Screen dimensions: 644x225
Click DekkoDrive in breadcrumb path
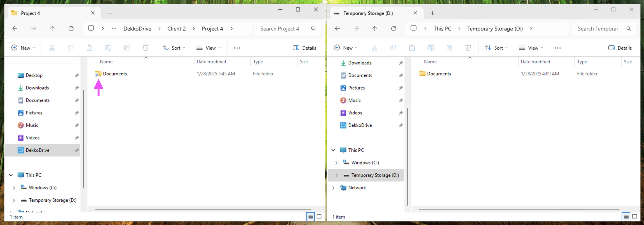(x=137, y=29)
